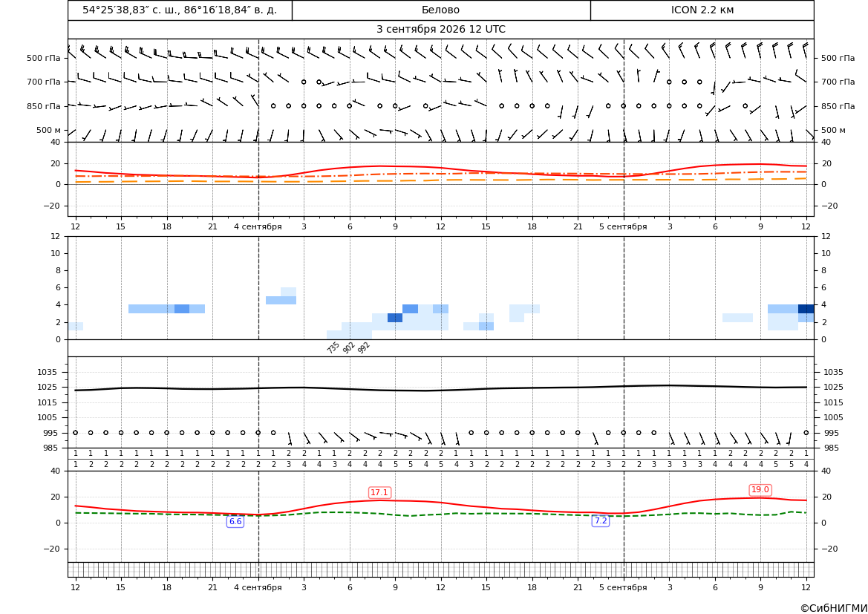Select the blue 7.2 minimum temperature label

[x=601, y=521]
